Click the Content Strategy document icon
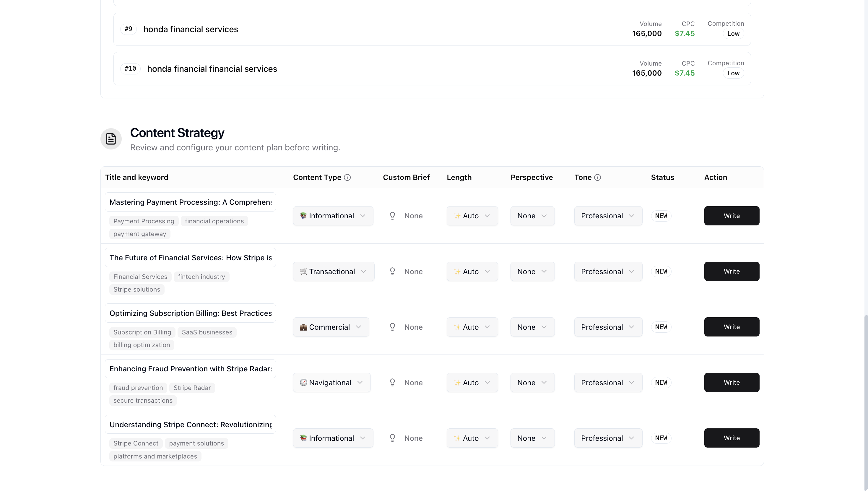 tap(111, 139)
